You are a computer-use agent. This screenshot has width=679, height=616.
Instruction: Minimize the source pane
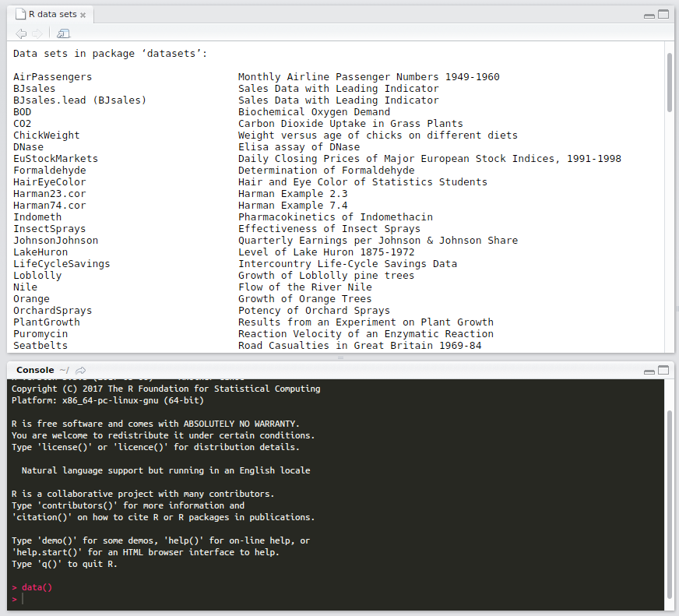point(649,16)
